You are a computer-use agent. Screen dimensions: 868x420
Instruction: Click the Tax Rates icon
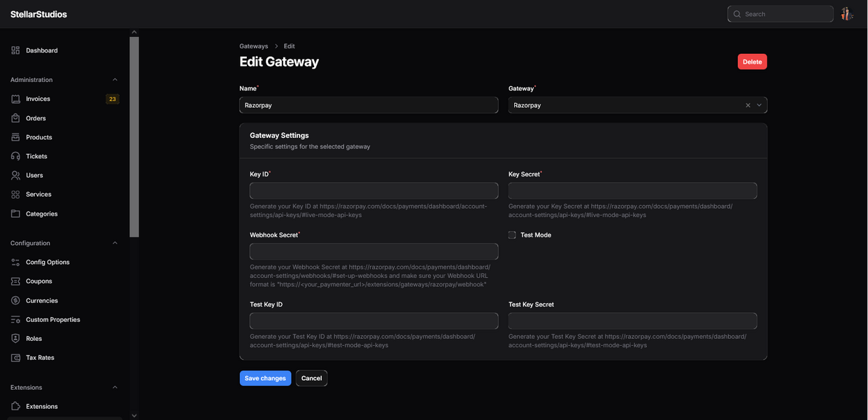coord(15,357)
